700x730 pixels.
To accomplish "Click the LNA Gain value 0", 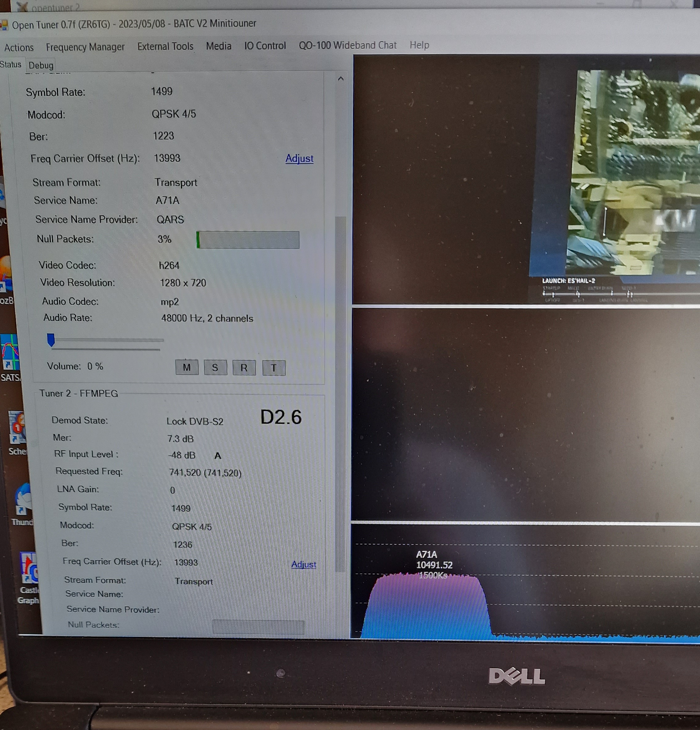I will coord(172,490).
